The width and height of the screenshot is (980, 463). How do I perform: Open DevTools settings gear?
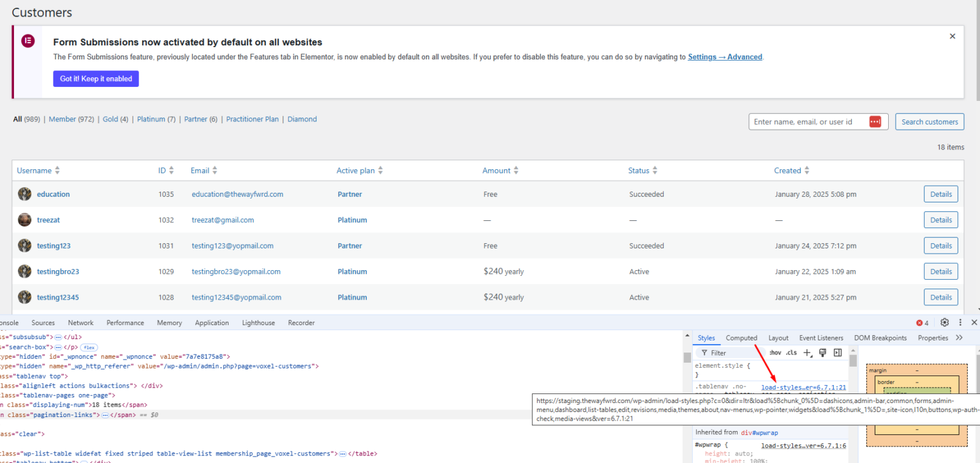coord(945,323)
